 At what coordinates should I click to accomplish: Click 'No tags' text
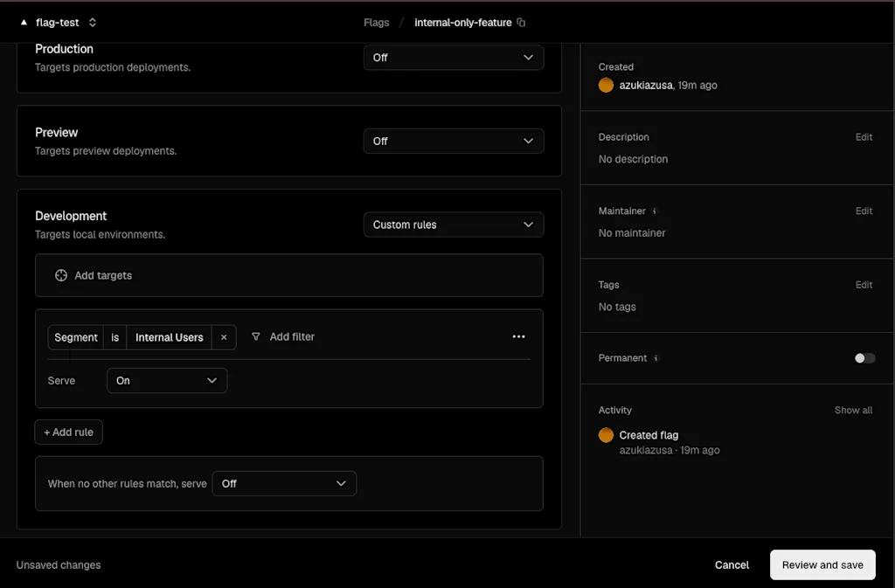tap(617, 307)
